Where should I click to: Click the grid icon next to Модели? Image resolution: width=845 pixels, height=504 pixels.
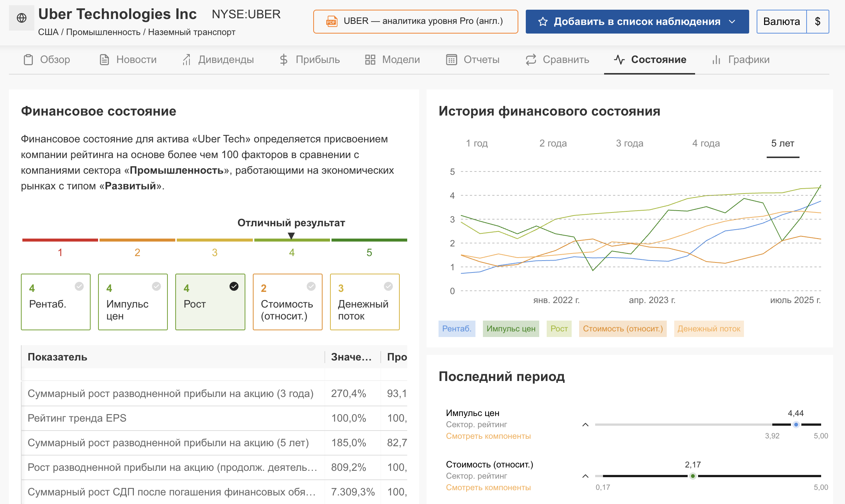click(370, 60)
